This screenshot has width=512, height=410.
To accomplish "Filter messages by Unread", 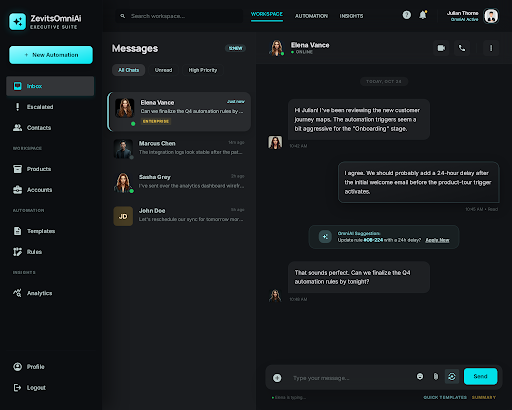I will [163, 70].
